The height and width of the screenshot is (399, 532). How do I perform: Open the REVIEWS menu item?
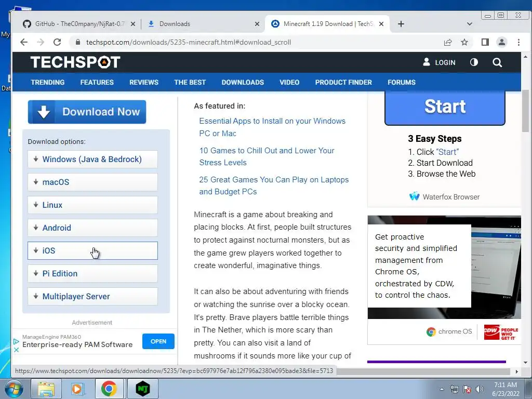(x=144, y=82)
